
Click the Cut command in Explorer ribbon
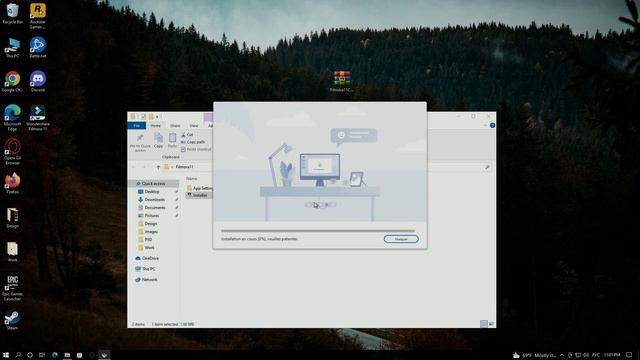187,135
